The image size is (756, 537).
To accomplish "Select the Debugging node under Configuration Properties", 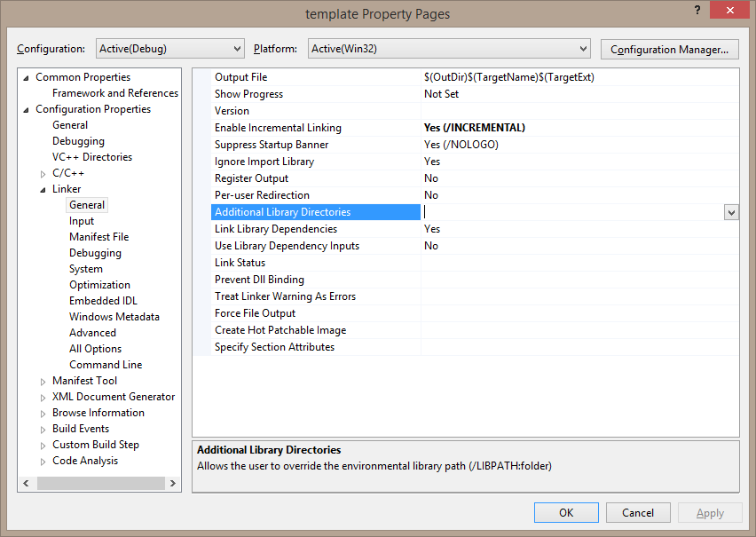I will pyautogui.click(x=78, y=140).
